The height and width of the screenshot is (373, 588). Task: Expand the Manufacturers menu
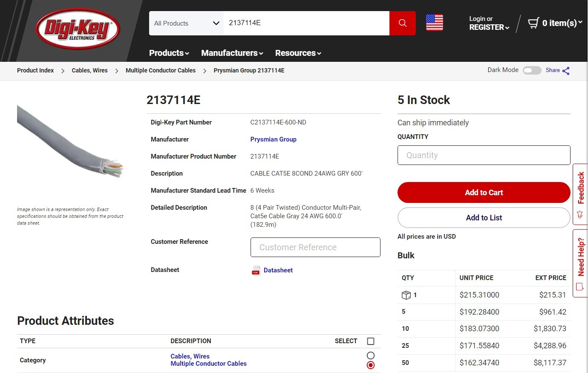pos(232,53)
